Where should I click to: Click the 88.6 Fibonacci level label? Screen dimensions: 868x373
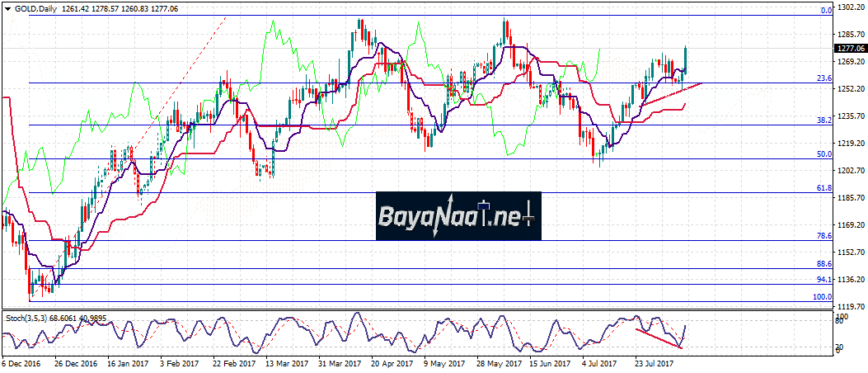(822, 264)
